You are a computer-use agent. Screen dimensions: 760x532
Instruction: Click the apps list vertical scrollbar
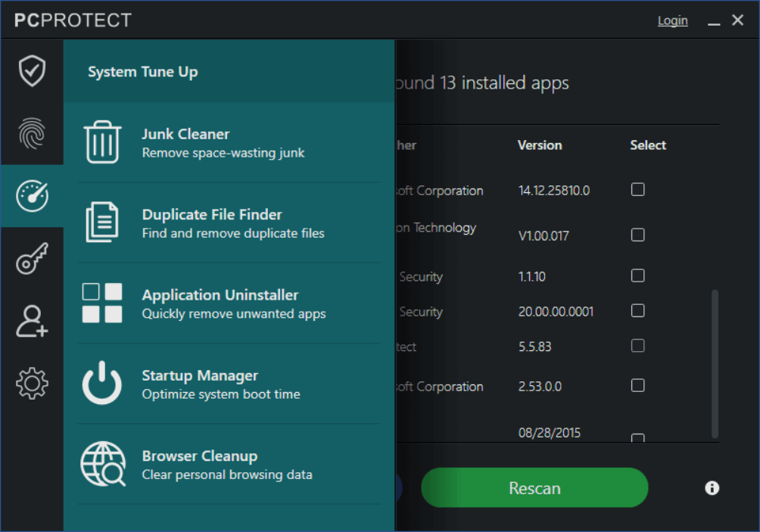(x=715, y=363)
